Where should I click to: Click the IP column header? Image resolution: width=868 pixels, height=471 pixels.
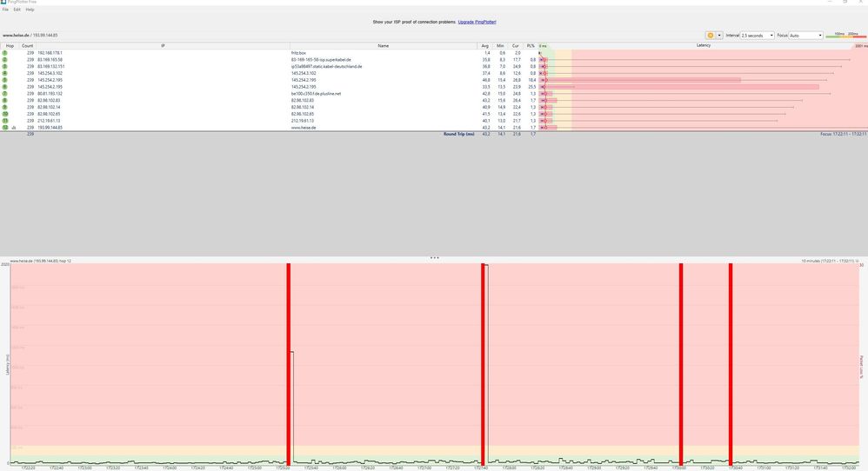coord(163,46)
